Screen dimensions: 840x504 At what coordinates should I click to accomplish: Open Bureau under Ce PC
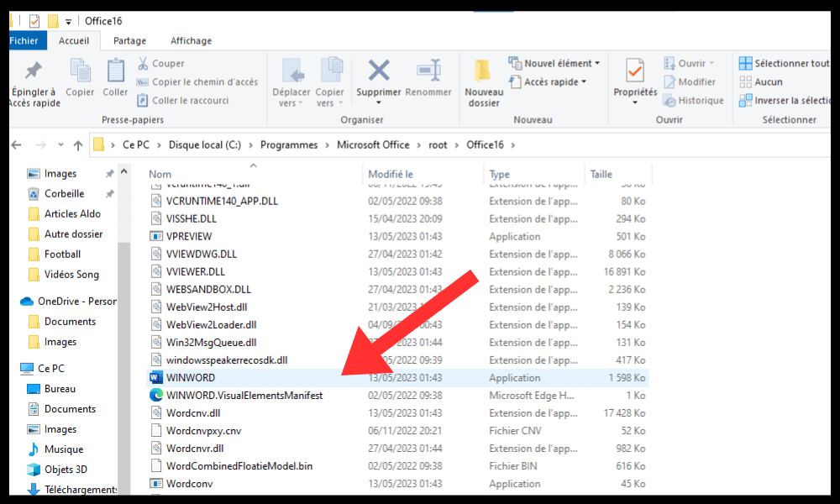(60, 389)
